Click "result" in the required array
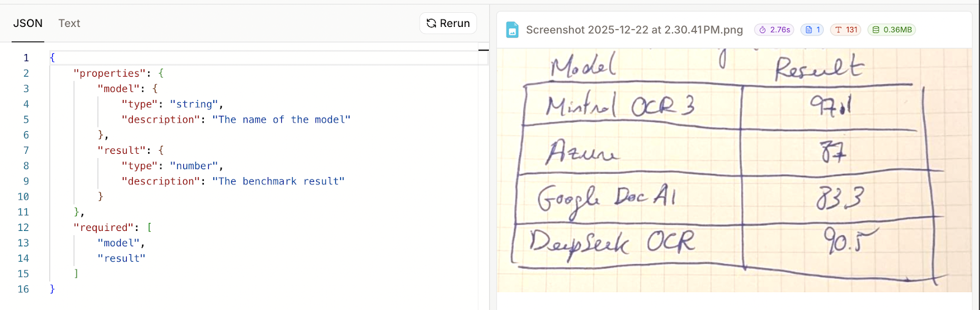 pos(121,259)
